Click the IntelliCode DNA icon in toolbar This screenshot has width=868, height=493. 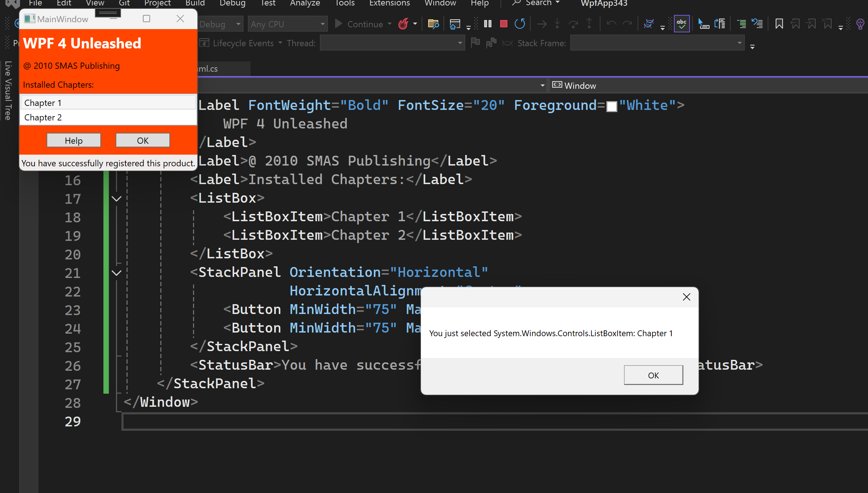point(648,24)
